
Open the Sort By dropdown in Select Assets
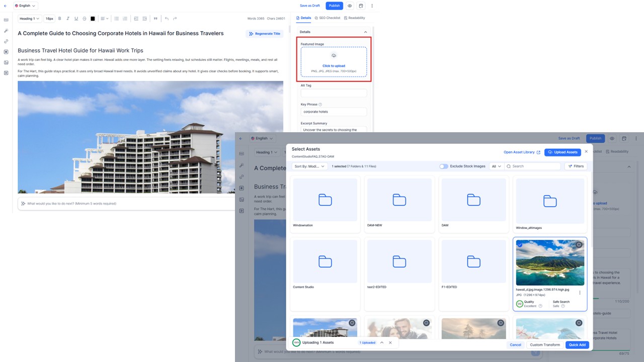click(309, 166)
